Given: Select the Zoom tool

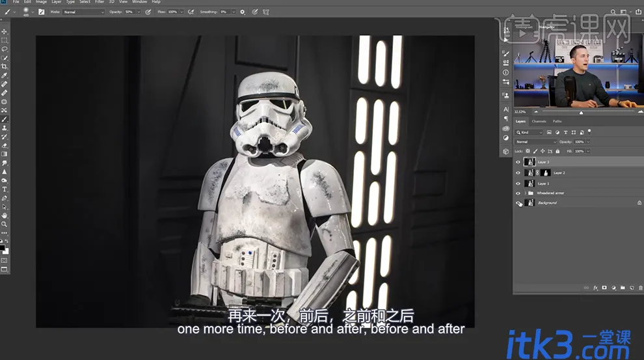Looking at the screenshot, I should click(4, 224).
